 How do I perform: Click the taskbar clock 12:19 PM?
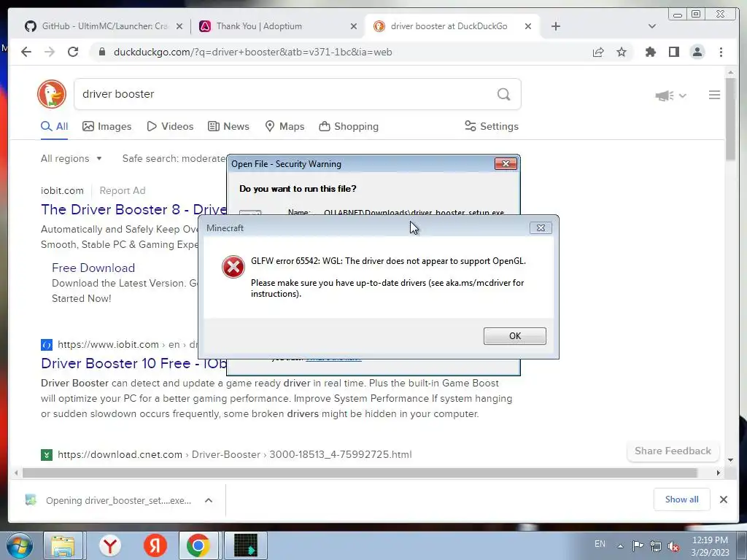click(710, 546)
